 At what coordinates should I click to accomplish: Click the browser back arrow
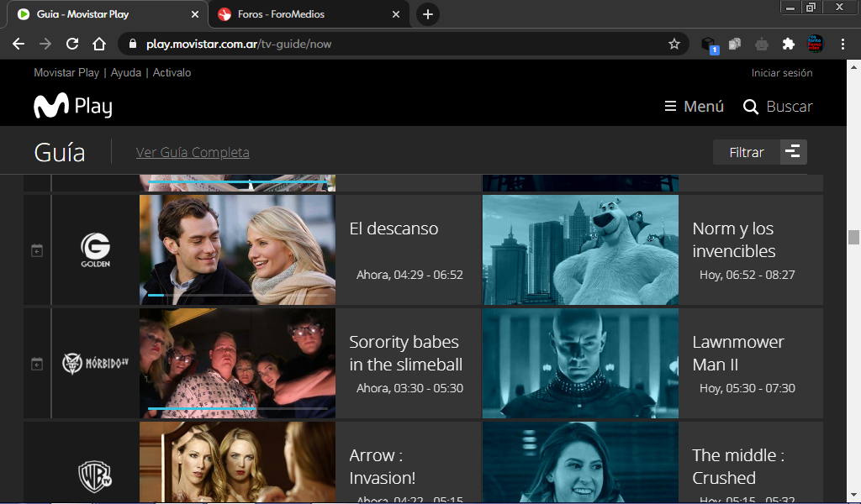tap(18, 44)
